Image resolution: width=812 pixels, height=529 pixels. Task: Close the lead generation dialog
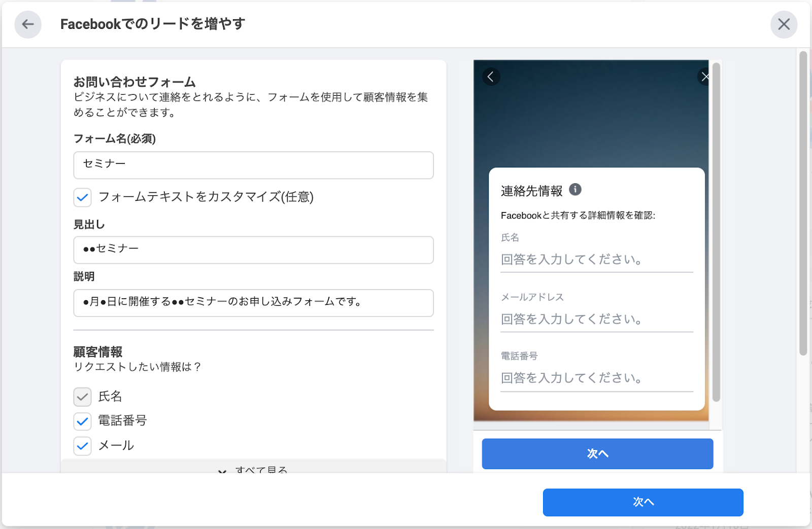(x=784, y=24)
